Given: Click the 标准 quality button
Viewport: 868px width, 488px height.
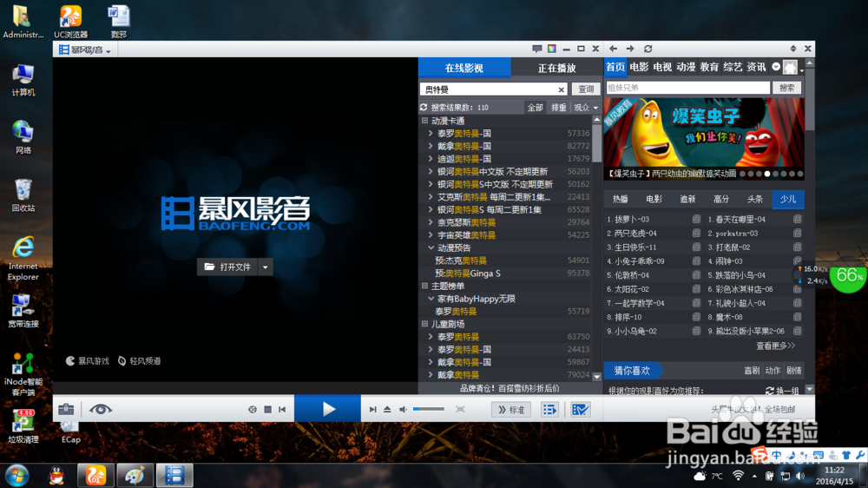Looking at the screenshot, I should 511,409.
